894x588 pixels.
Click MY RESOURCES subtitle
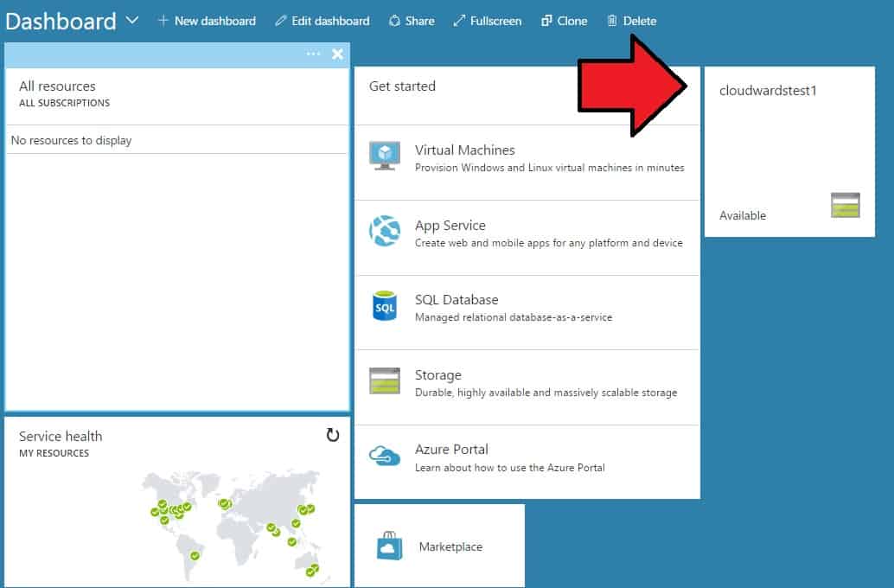pyautogui.click(x=54, y=453)
